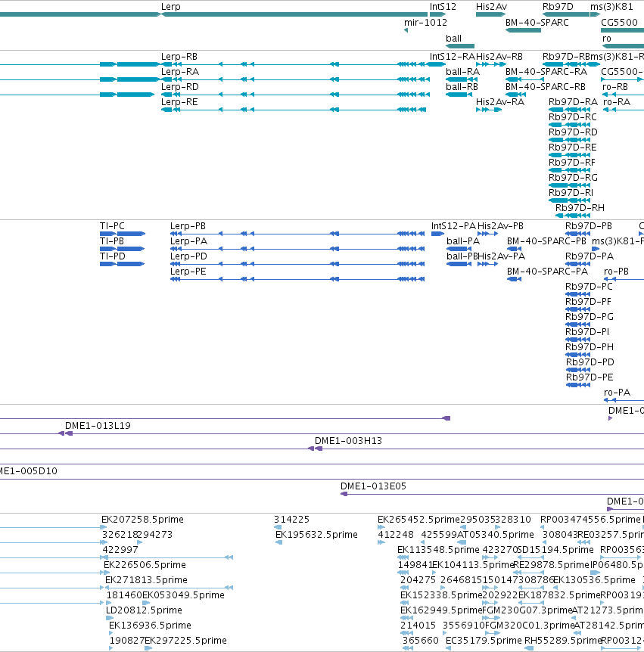644x652 pixels.
Task: Click transcript Rb97D-RE
Action: pos(572,147)
